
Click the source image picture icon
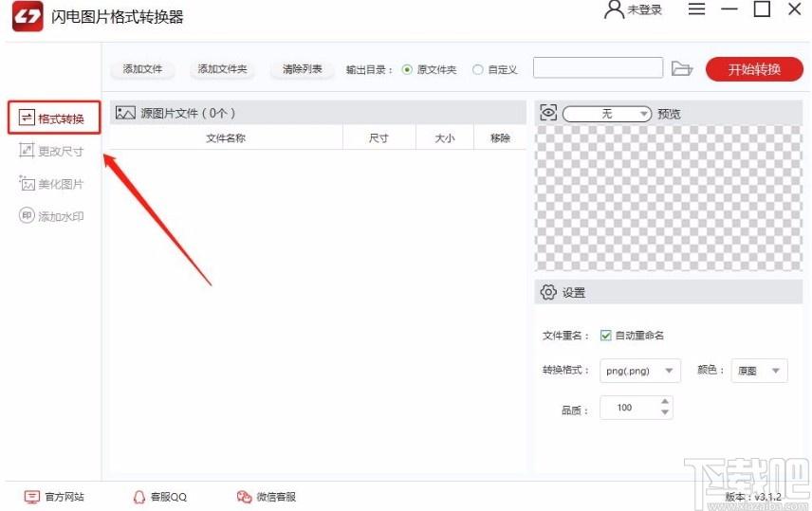[x=125, y=113]
